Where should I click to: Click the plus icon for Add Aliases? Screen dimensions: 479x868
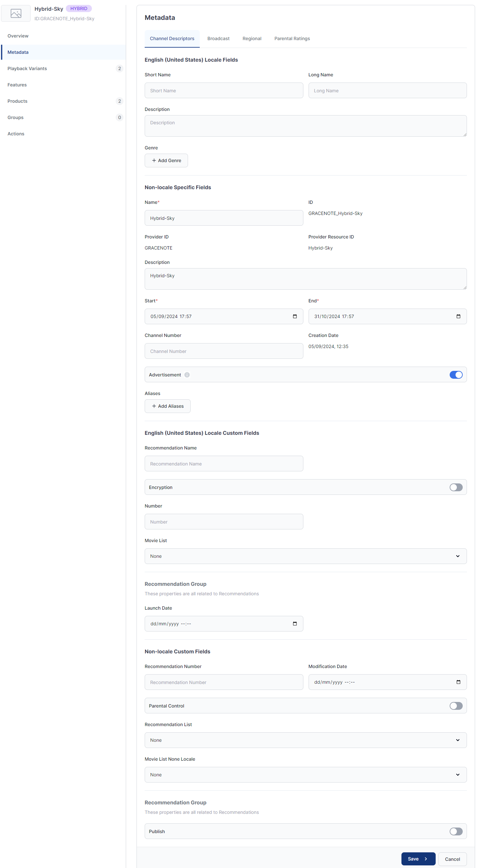tap(154, 406)
